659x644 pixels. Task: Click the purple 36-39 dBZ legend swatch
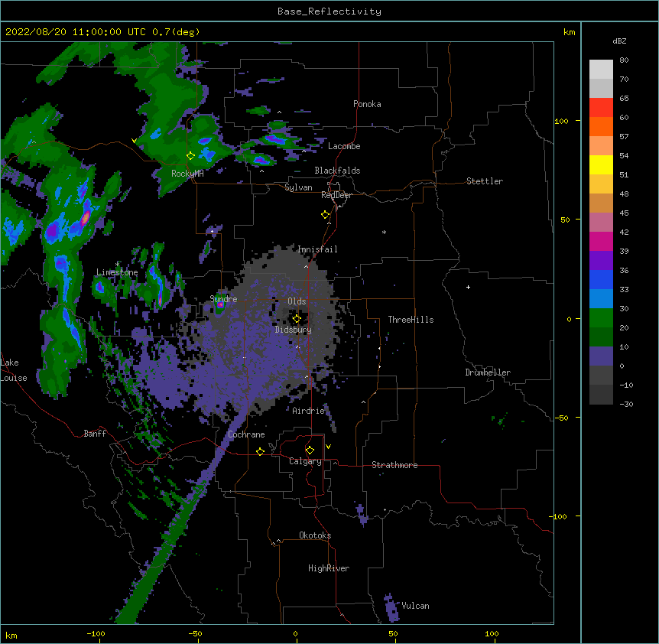601,261
